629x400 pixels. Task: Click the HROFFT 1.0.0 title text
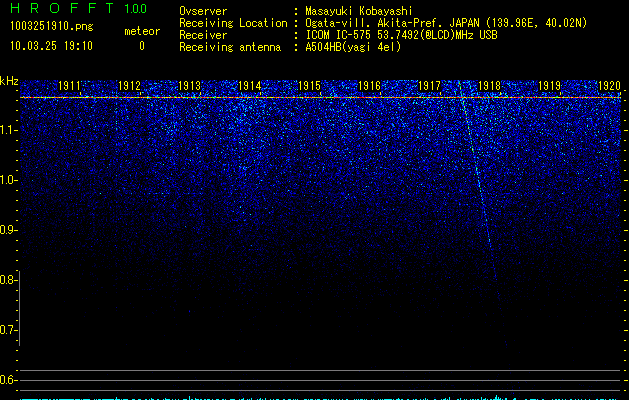pos(79,8)
